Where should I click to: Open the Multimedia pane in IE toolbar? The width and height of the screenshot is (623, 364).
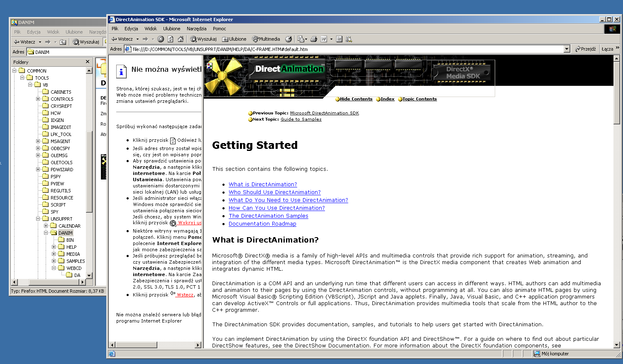(266, 39)
